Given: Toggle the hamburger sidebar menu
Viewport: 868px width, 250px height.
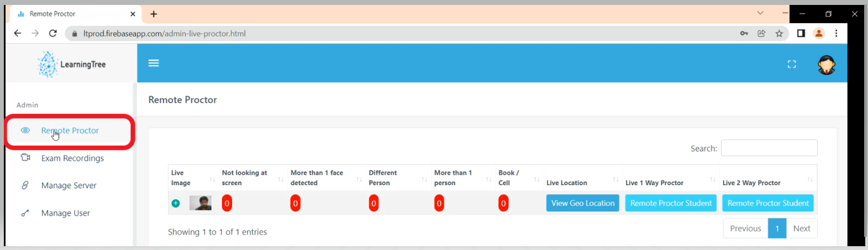Looking at the screenshot, I should click(x=154, y=63).
